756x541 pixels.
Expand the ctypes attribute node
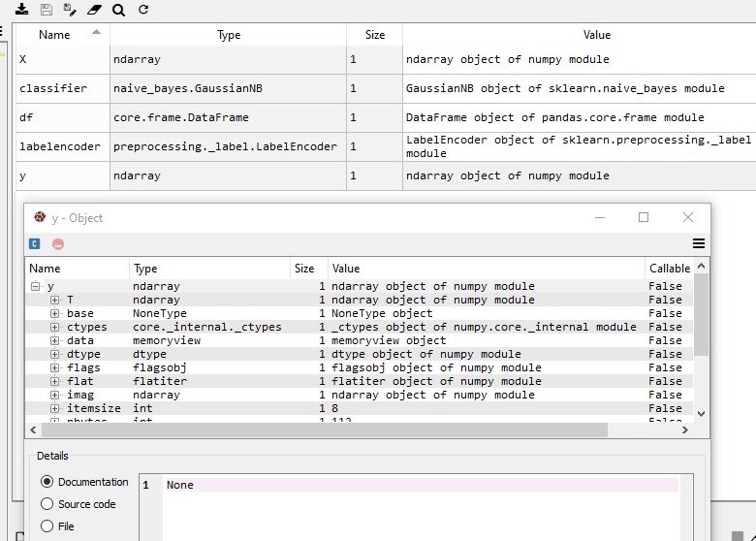(55, 328)
